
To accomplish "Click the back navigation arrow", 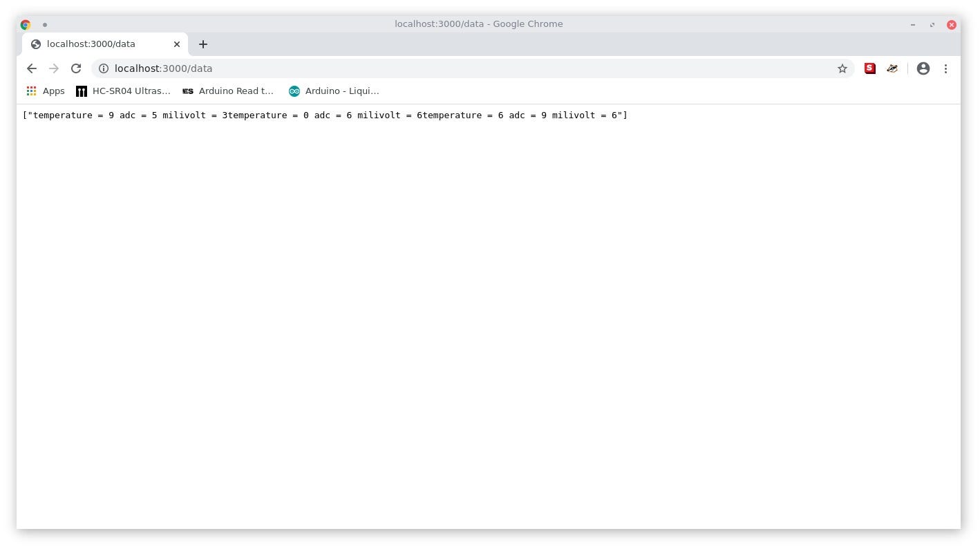I will (32, 68).
